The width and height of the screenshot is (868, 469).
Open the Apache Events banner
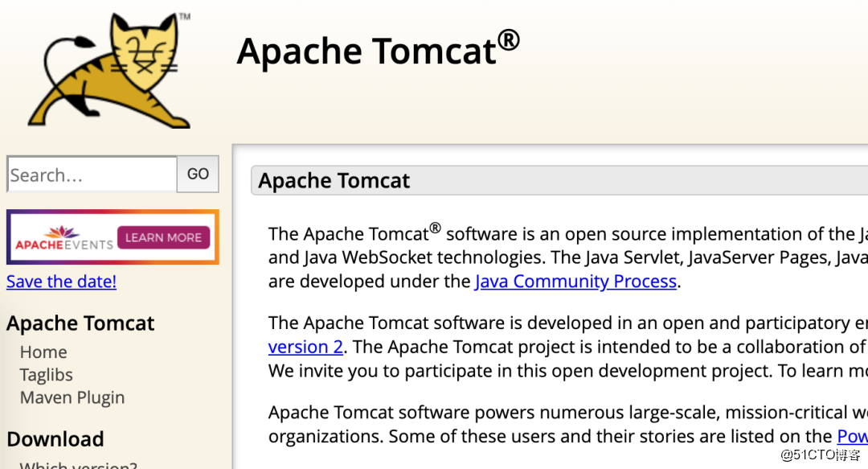pos(113,237)
